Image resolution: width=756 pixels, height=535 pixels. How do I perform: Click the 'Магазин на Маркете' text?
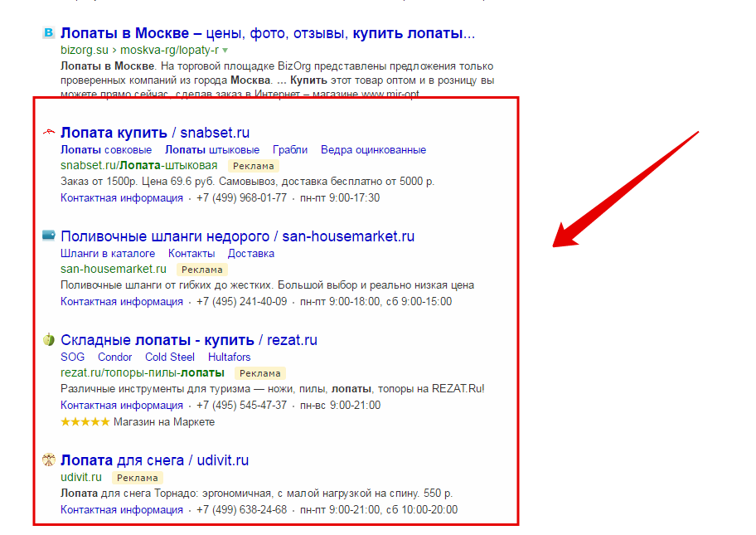coord(164,421)
